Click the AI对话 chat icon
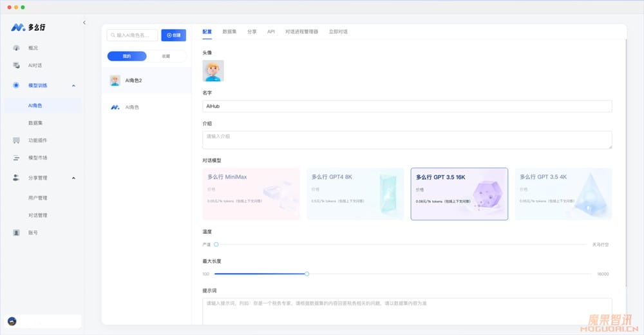Viewport: 644px width, 335px height. click(16, 65)
